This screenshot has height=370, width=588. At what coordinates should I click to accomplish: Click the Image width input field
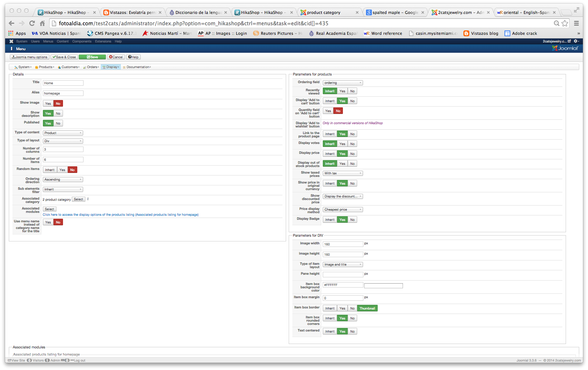(x=343, y=244)
